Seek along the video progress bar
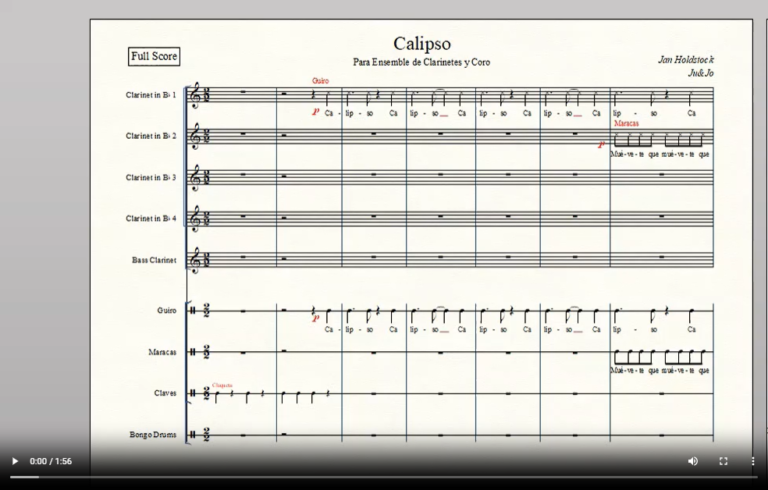Screen dimensions: 768x490 coord(384,477)
